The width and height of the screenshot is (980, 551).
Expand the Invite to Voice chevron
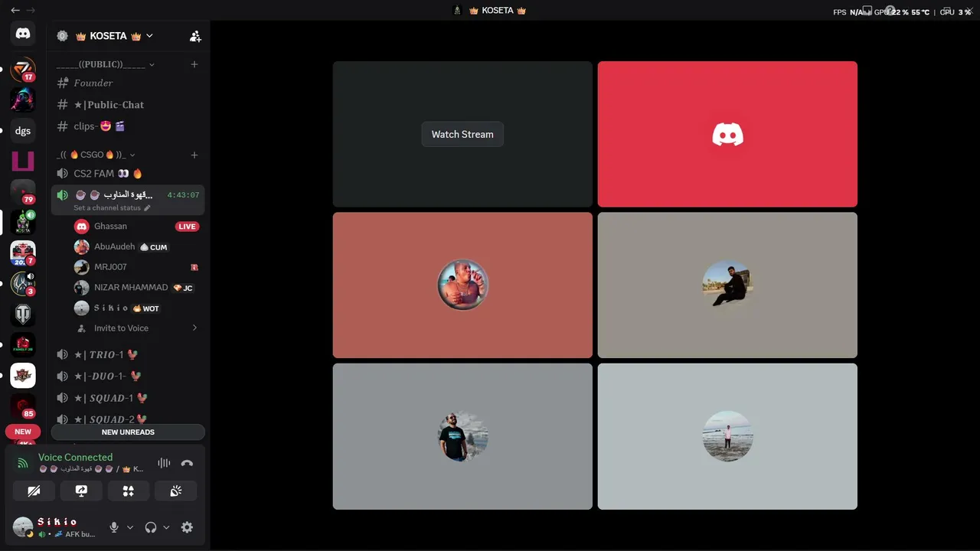pyautogui.click(x=194, y=328)
